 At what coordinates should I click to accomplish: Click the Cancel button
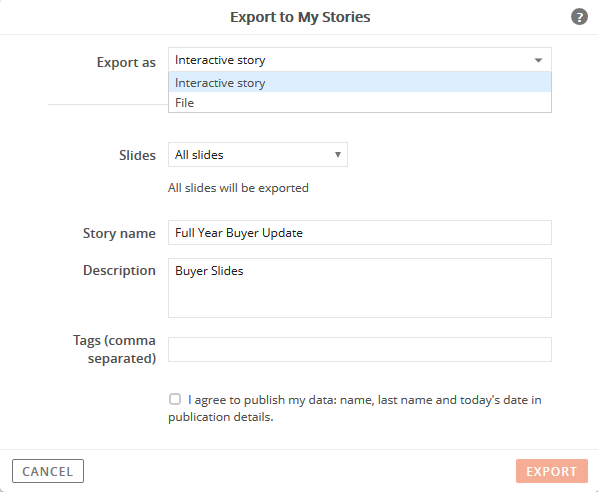[x=48, y=471]
